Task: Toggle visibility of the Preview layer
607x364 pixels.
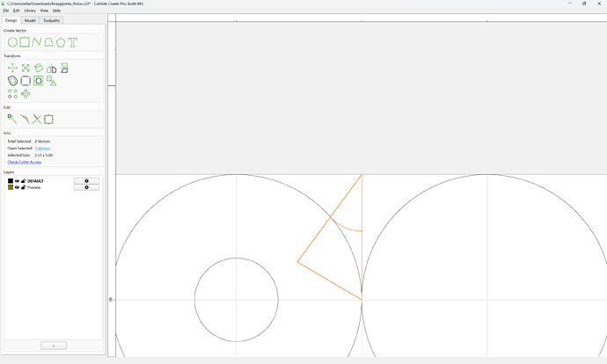Action: click(x=17, y=187)
